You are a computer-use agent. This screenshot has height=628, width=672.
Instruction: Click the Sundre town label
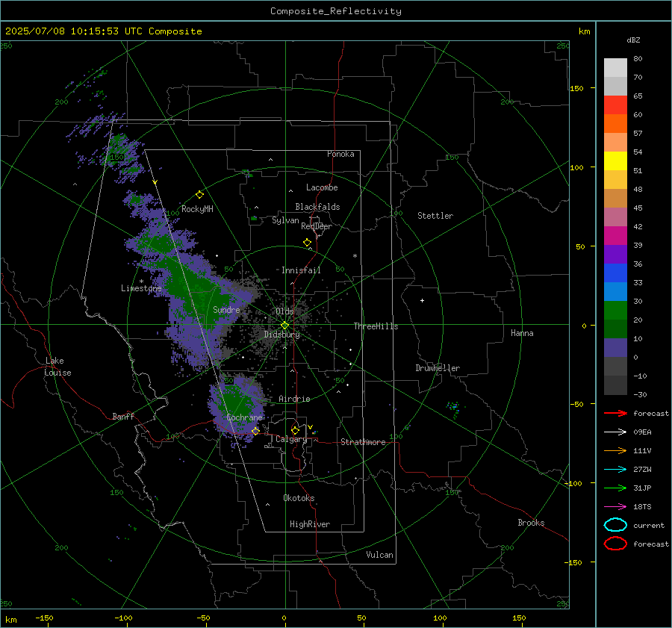[x=226, y=309]
